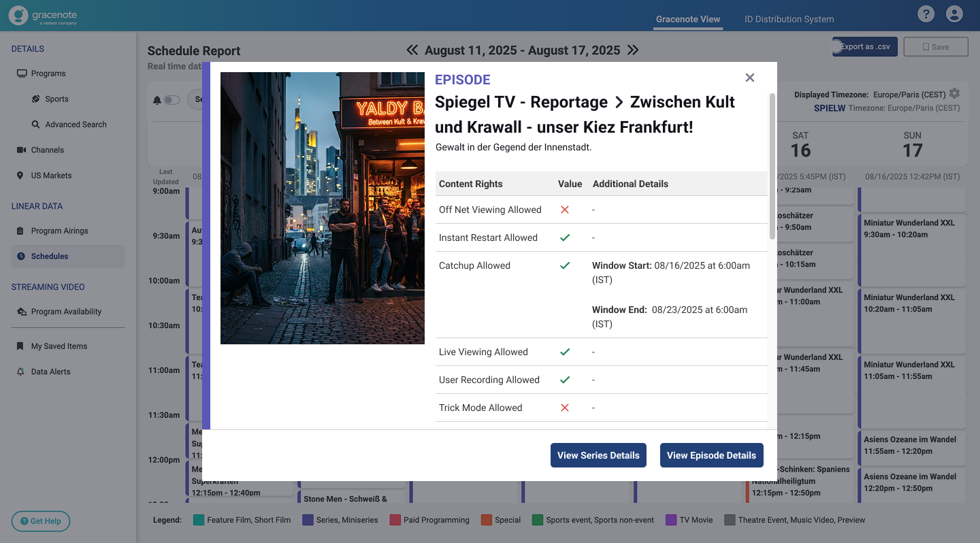Advance to next week using double-right arrows
Viewport: 980px width, 543px height.
click(x=633, y=50)
